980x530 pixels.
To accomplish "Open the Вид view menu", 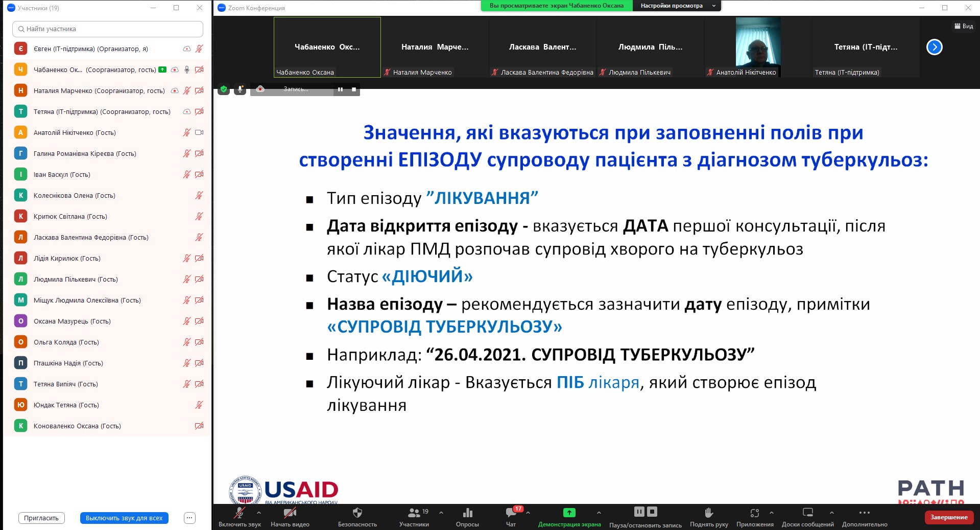I will pyautogui.click(x=963, y=26).
